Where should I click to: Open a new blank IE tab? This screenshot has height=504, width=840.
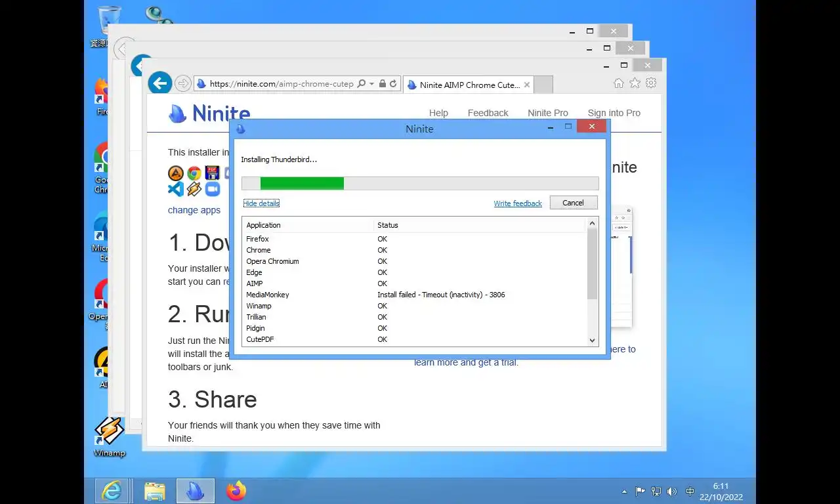(x=543, y=85)
